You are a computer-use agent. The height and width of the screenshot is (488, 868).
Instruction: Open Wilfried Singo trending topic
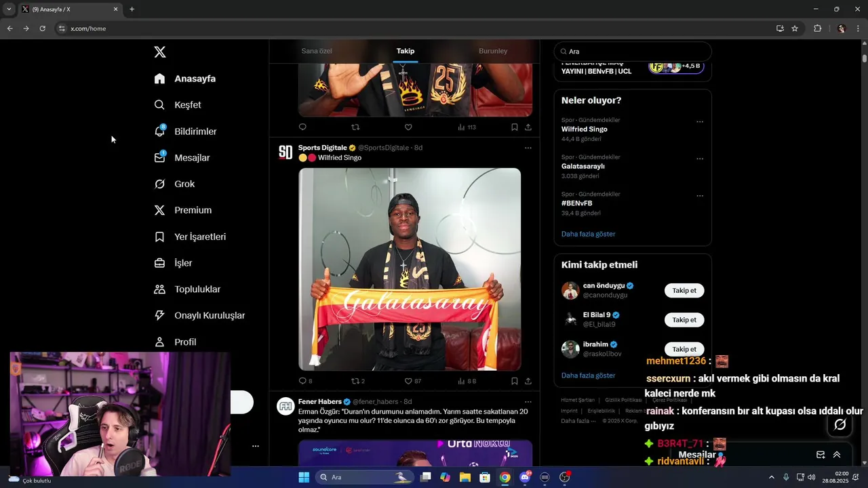[x=585, y=129]
